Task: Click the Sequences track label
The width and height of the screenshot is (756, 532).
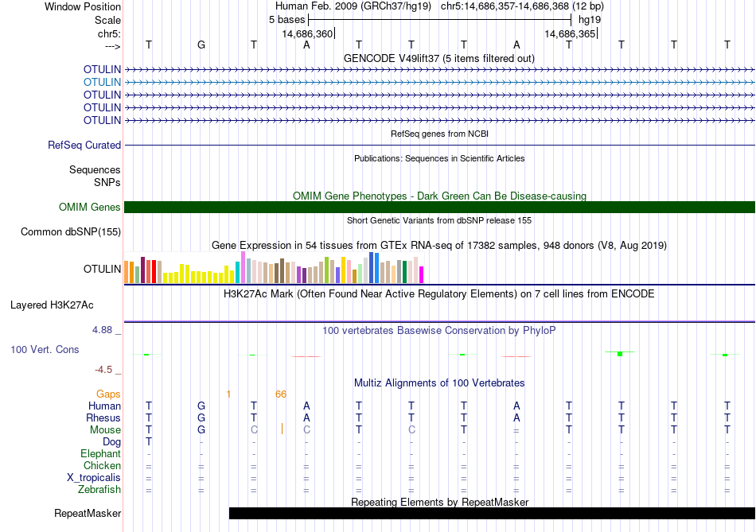Action: 95,169
